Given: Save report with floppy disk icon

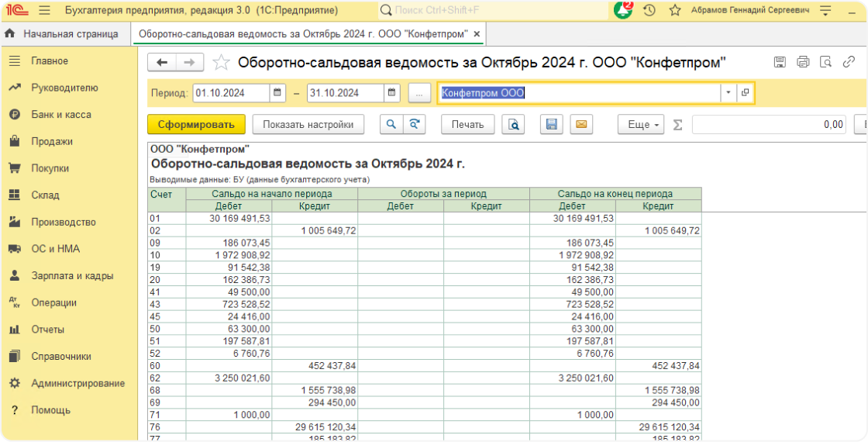Looking at the screenshot, I should click(551, 125).
